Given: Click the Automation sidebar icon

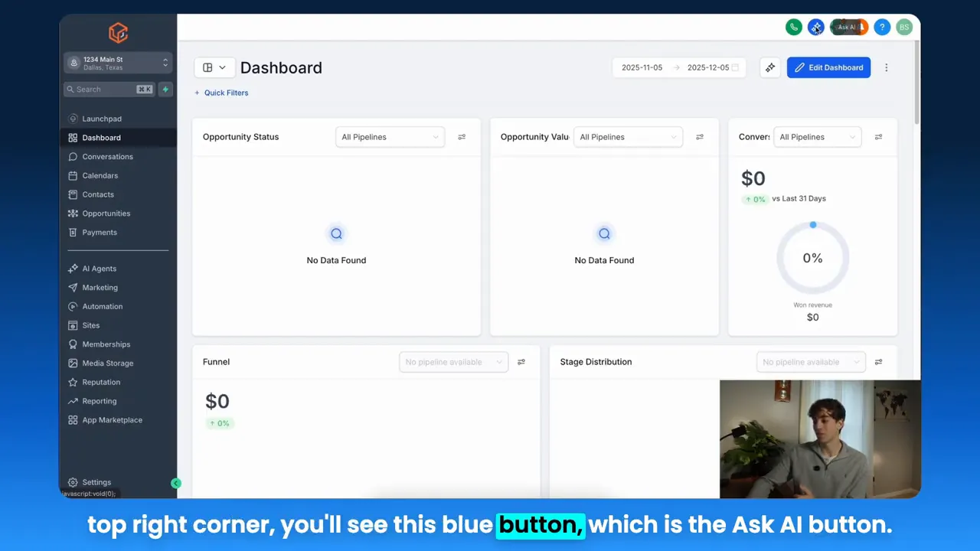Looking at the screenshot, I should (71, 306).
